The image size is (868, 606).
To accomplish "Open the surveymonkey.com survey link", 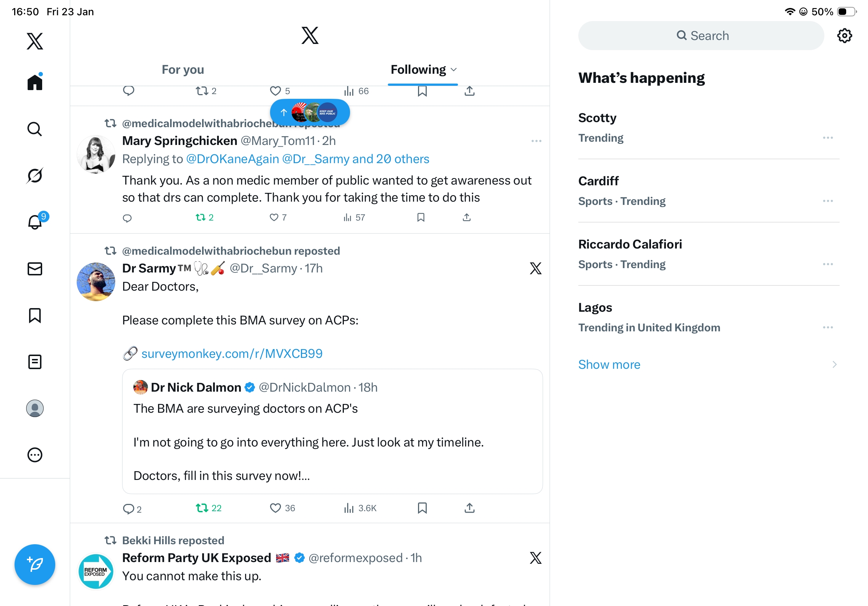I will 232,353.
